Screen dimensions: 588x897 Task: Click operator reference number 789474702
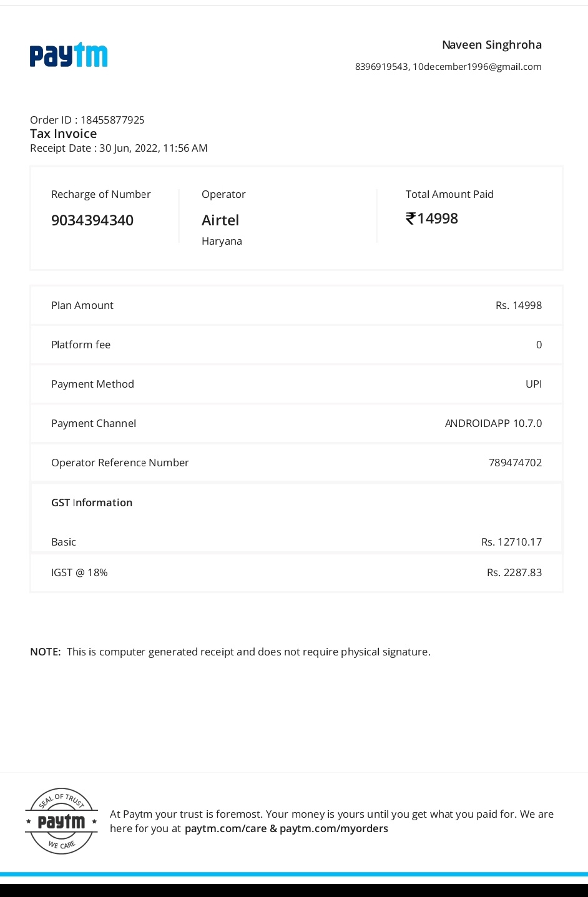[515, 463]
